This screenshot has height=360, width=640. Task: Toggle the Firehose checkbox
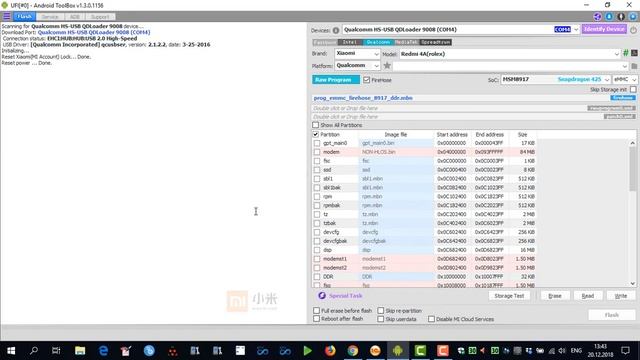(x=366, y=80)
